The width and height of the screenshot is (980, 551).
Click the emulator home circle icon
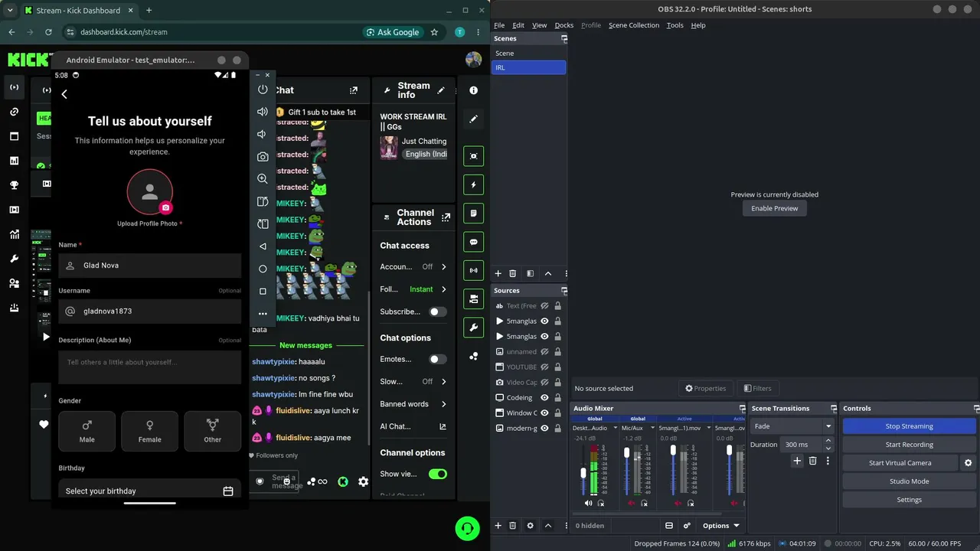point(263,269)
